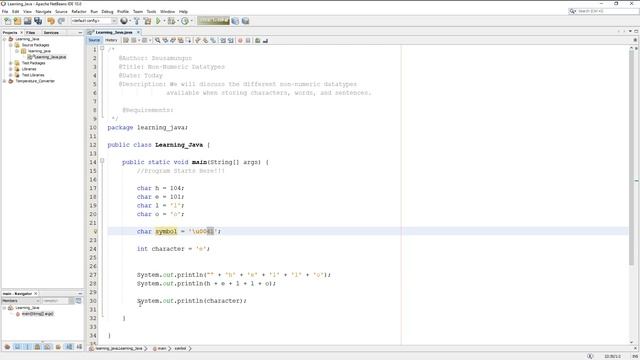The height and width of the screenshot is (360, 640).
Task: Select main(String[] args) in Navigator
Action: (37, 314)
